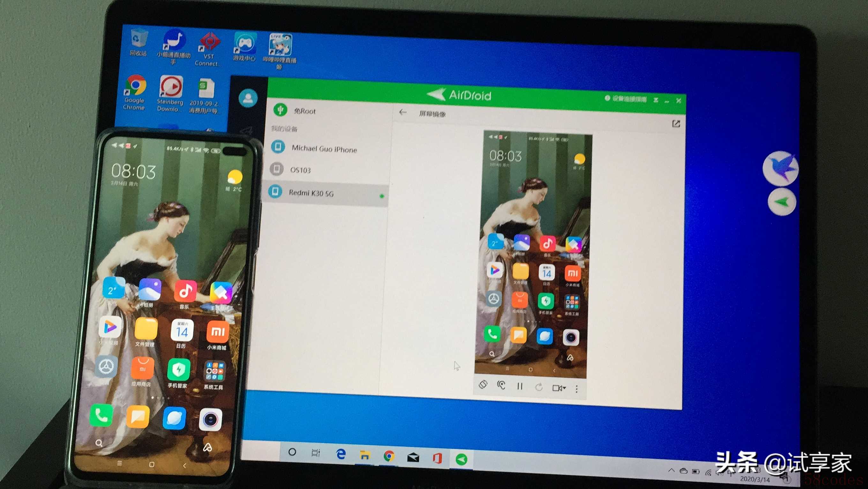
Task: Go back using the 屏幕镜像 back arrow
Action: point(403,113)
